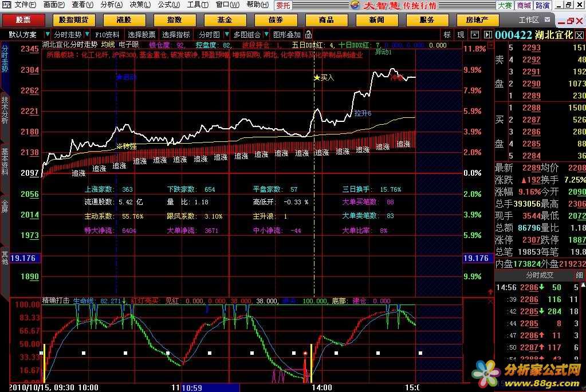Image resolution: width=586 pixels, height=392 pixels.
Task: Click 选择指标 toolbar button
Action: 176,35
